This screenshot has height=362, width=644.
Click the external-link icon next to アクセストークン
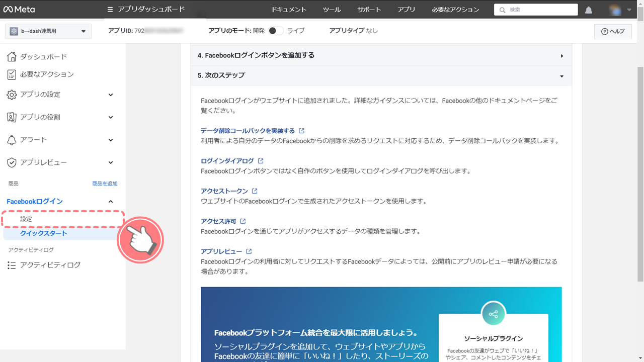pyautogui.click(x=255, y=191)
